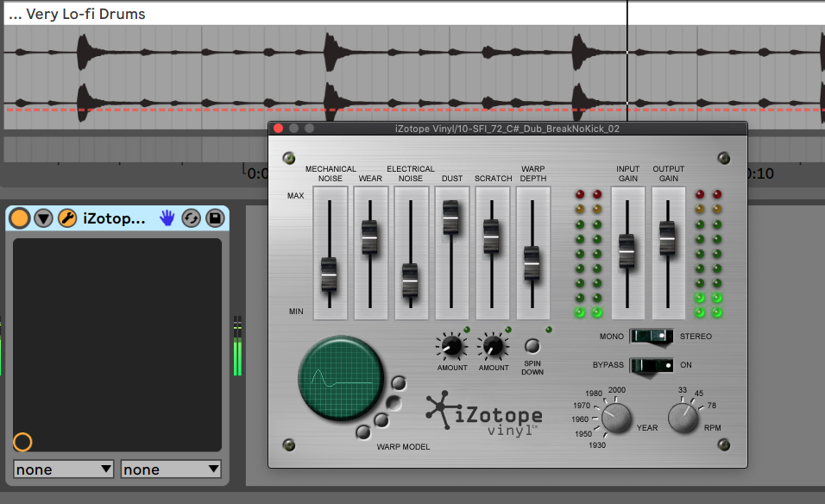Click the 2000 label on Year dial

click(617, 390)
